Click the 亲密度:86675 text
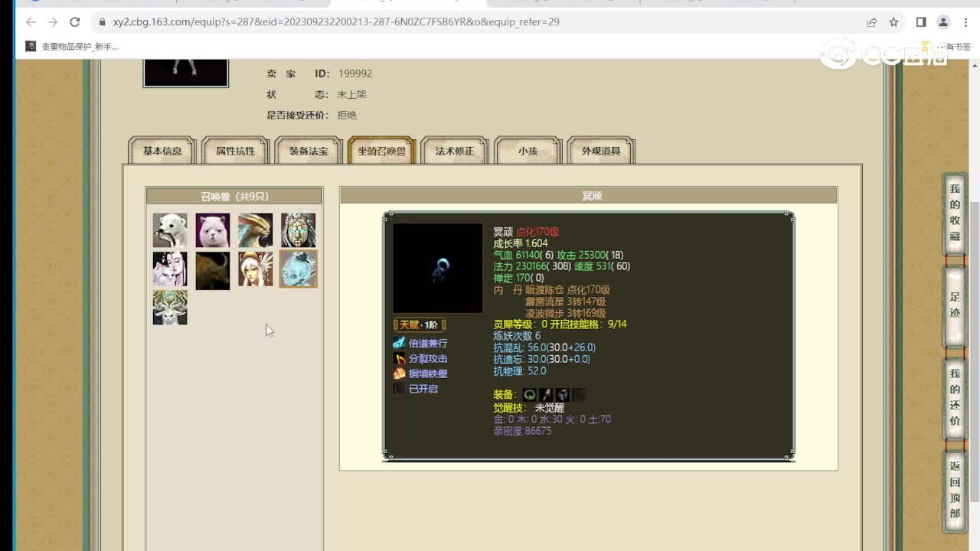This screenshot has width=980, height=551. click(522, 431)
